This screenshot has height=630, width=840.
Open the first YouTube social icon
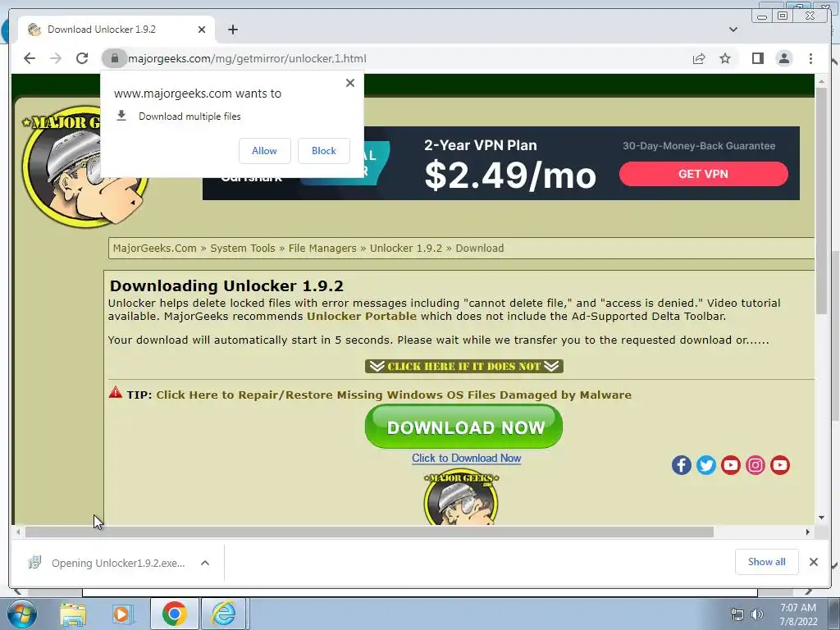tap(731, 465)
